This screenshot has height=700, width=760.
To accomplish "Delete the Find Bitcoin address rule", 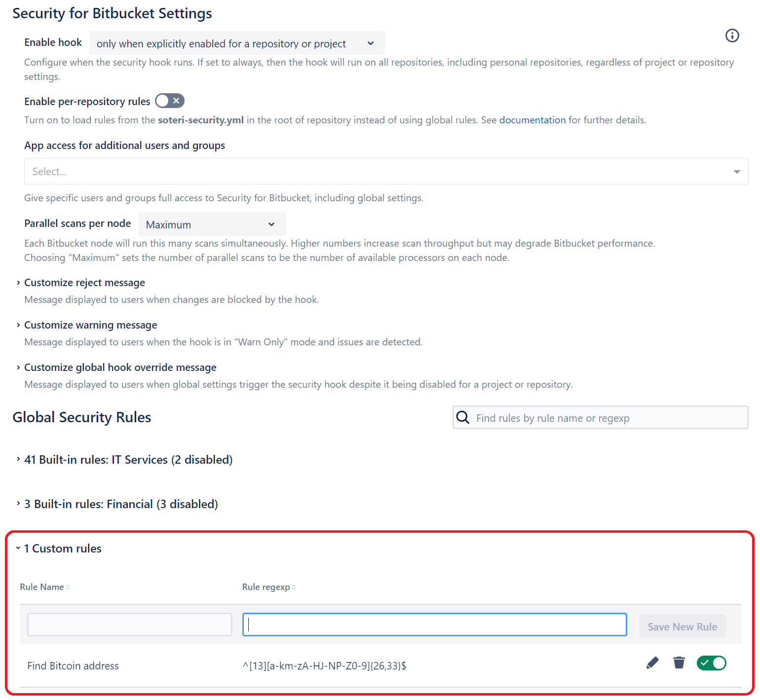I will tap(679, 663).
